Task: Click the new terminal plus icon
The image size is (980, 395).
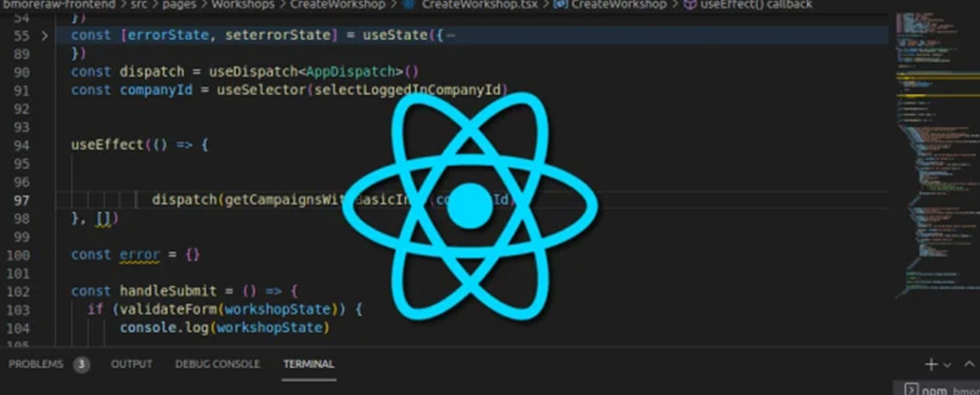Action: tap(931, 364)
